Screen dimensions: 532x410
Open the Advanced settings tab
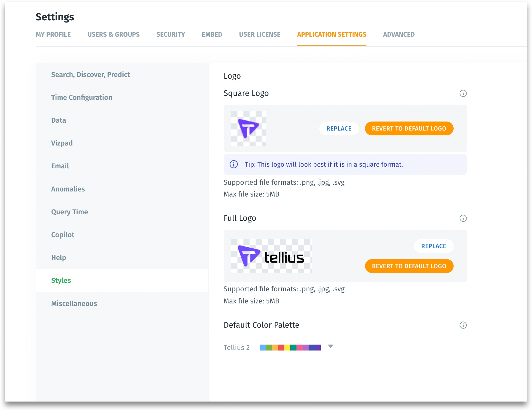399,34
